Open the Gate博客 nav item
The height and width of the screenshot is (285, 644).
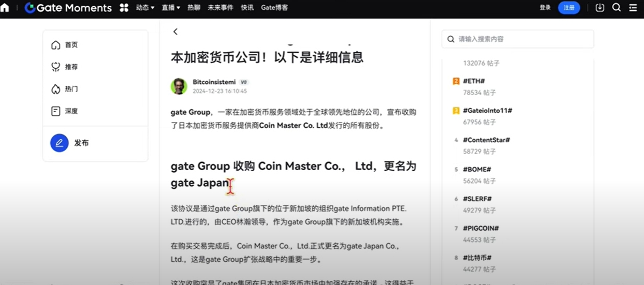[274, 8]
